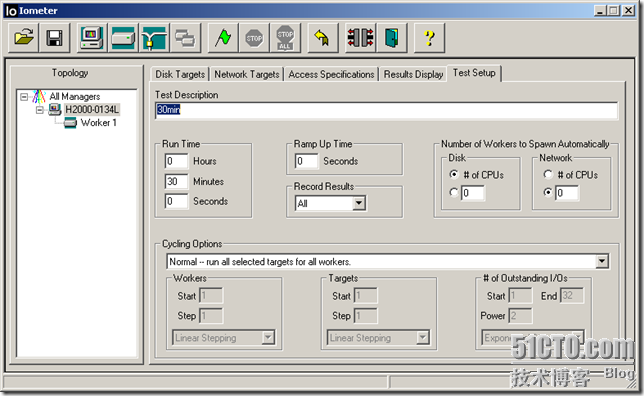Select manager H2000-0134L
644x396 pixels.
tap(92, 110)
